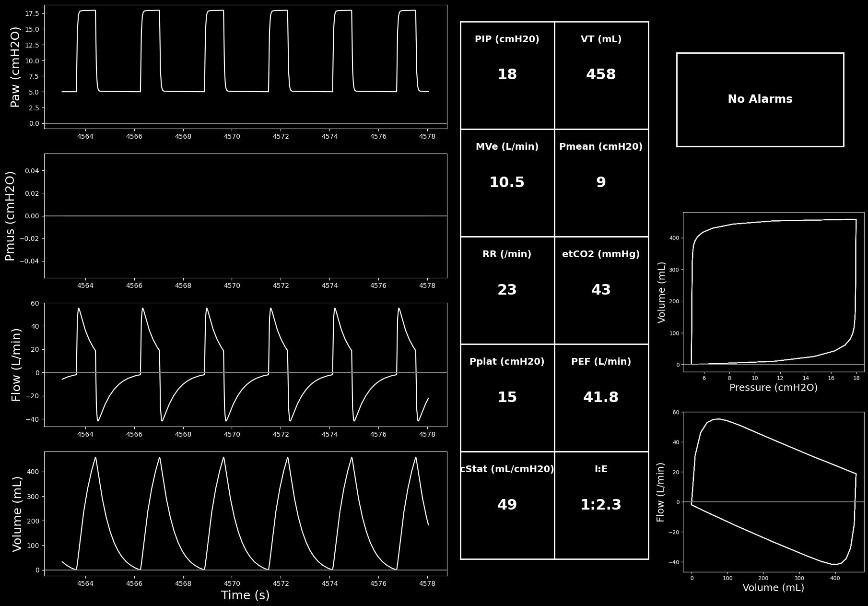Click the flow-volume loop plot
This screenshot has width=868, height=606.
click(774, 492)
